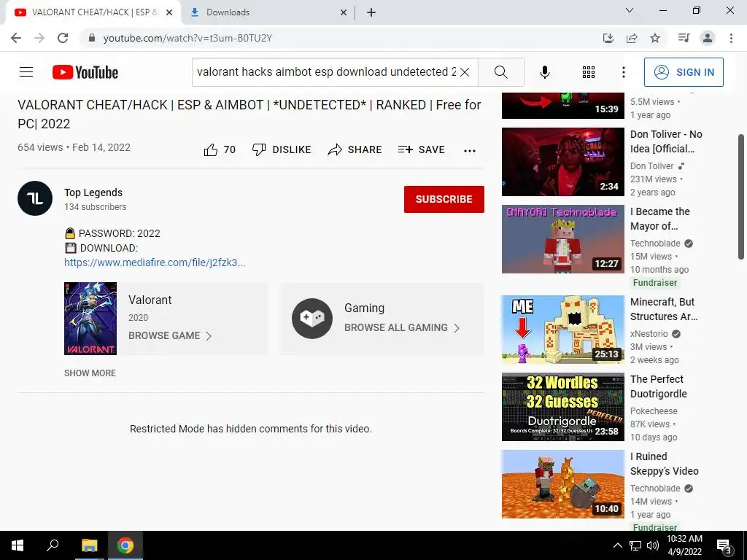Click the install app icon in address bar

608,38
